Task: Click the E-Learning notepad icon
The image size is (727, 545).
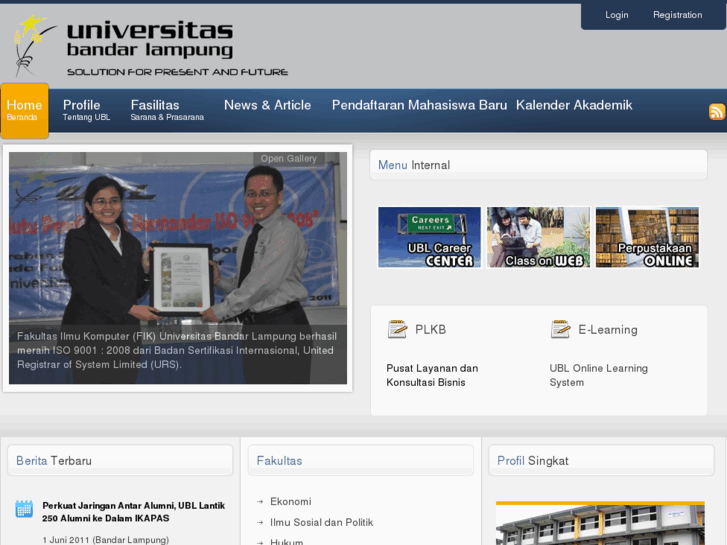Action: click(560, 329)
